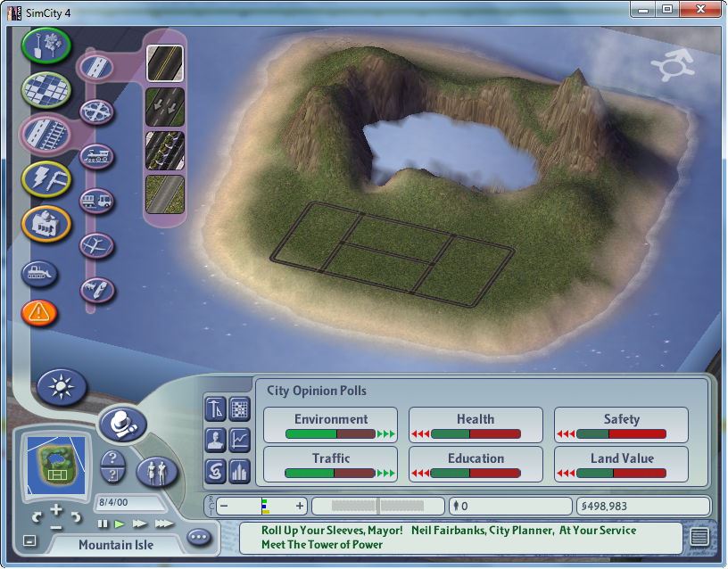Open the Landscaping tools menu
Viewport: 728px width, 569px height.
[45, 45]
